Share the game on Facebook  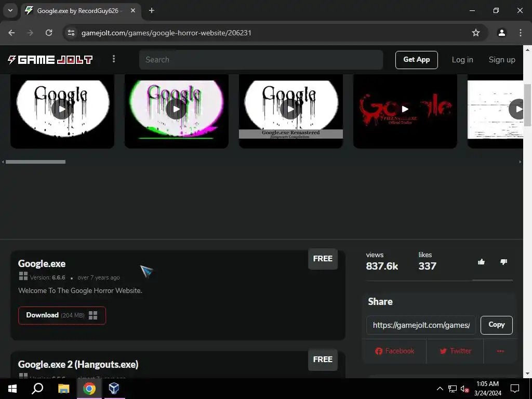click(394, 351)
